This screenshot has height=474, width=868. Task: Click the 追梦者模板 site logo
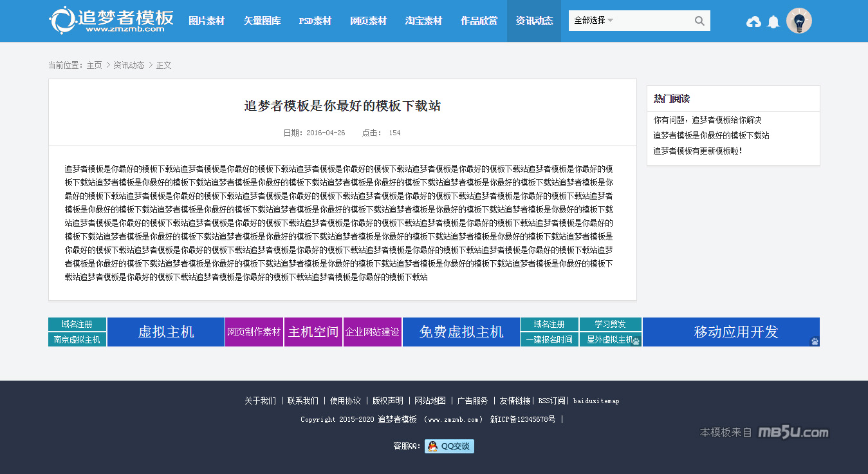click(111, 21)
